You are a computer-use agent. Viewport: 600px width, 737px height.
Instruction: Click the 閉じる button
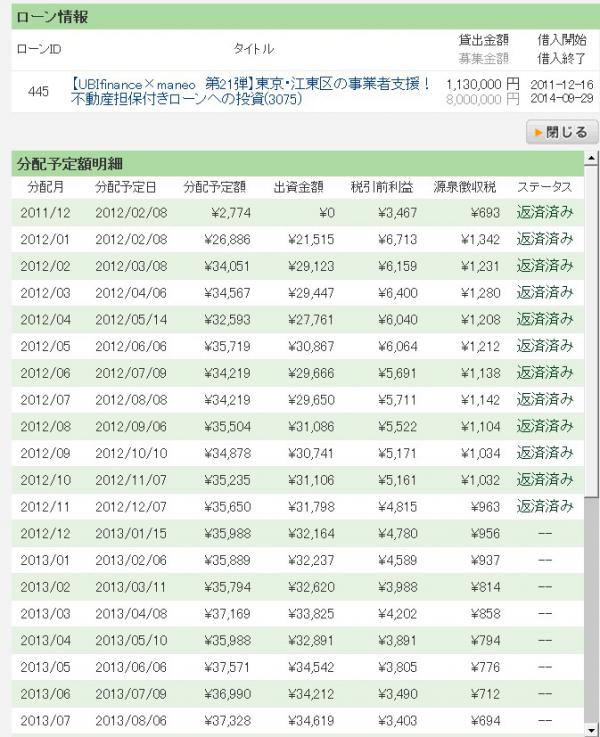pos(562,132)
